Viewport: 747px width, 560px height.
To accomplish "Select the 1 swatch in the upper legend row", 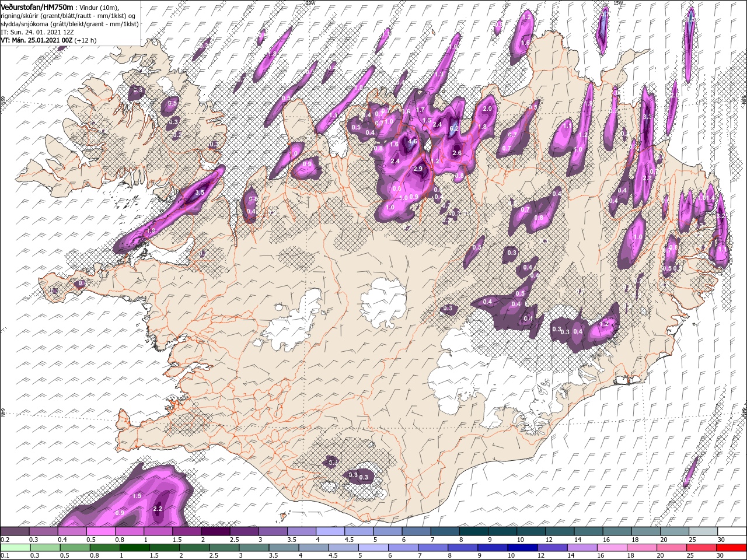I will click(158, 531).
